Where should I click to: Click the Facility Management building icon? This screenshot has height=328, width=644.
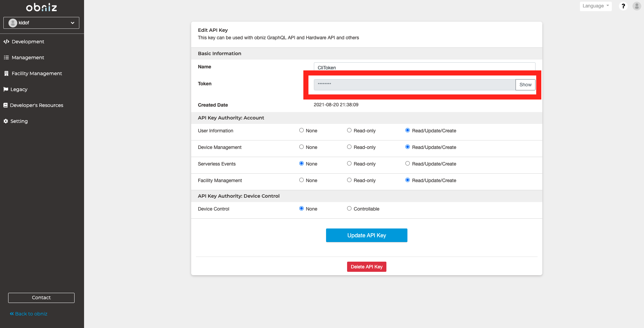[x=6, y=73]
